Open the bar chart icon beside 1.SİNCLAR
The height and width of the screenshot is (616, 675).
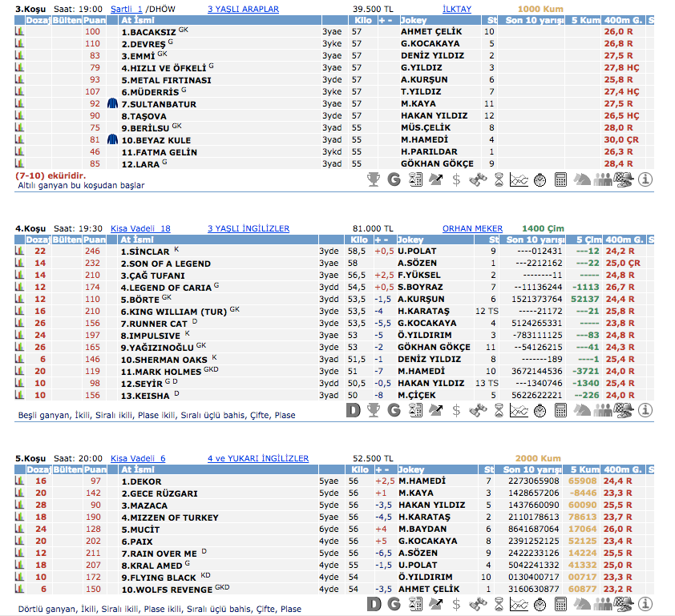point(20,251)
